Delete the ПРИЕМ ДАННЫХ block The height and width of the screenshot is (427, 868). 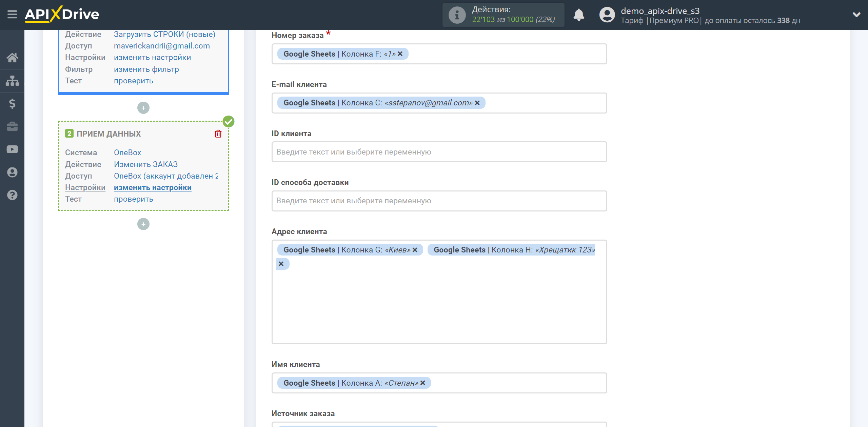[218, 134]
